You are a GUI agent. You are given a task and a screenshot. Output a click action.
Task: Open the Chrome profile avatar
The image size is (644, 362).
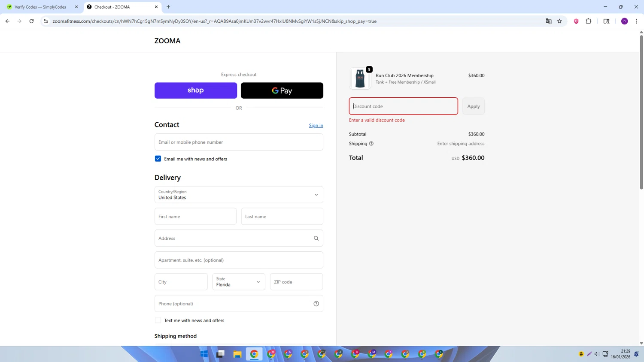coord(624,21)
